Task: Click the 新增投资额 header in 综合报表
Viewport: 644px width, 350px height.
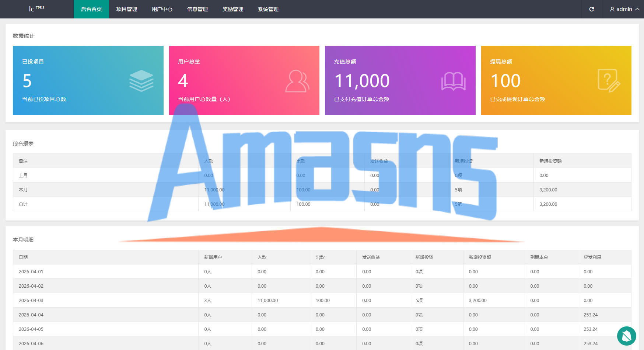Action: point(550,161)
